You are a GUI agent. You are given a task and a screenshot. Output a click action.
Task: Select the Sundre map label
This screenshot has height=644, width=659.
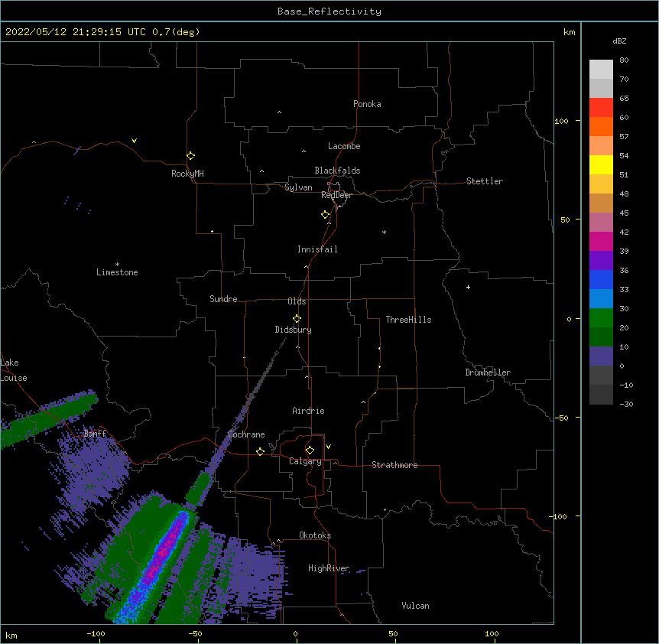223,299
